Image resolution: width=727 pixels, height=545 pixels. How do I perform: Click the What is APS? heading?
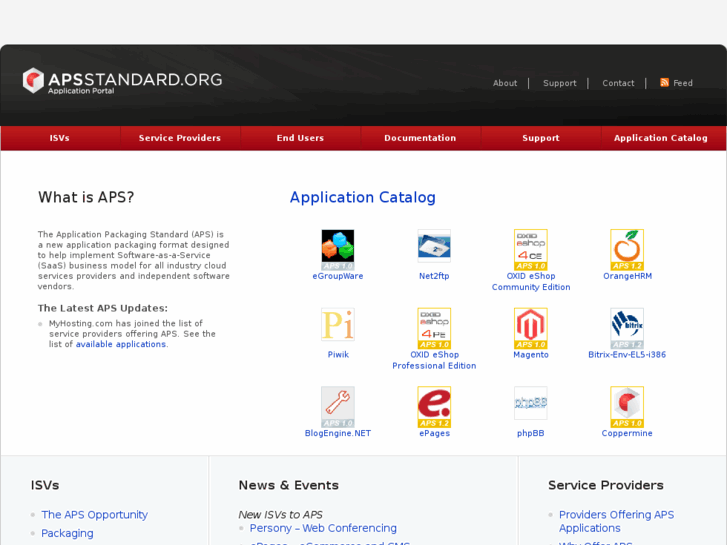pyautogui.click(x=86, y=198)
